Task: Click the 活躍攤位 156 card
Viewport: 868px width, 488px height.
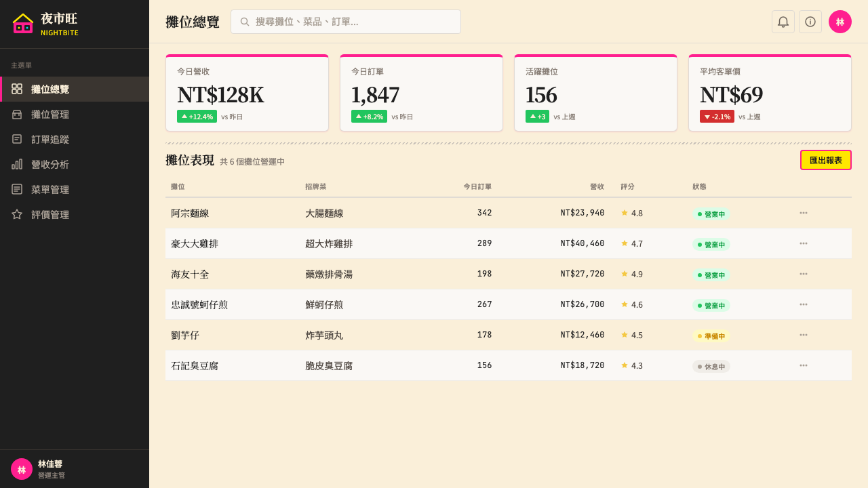Action: click(x=595, y=93)
